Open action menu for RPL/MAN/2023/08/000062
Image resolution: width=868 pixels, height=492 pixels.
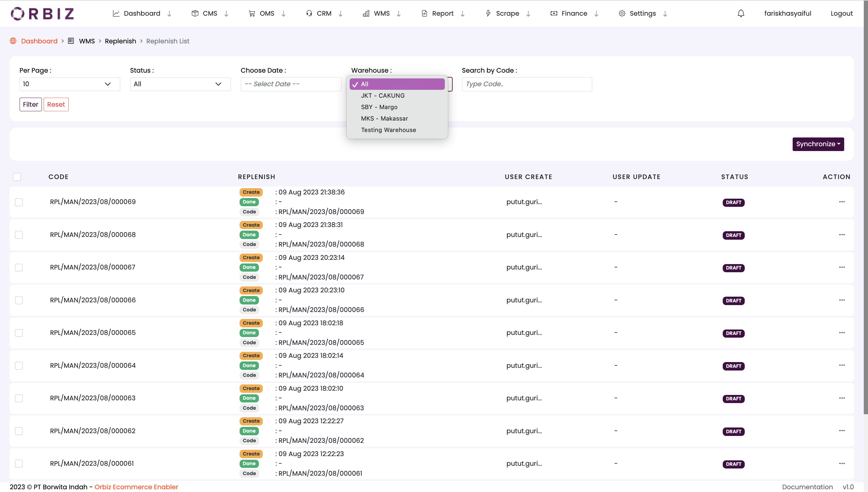pyautogui.click(x=842, y=430)
